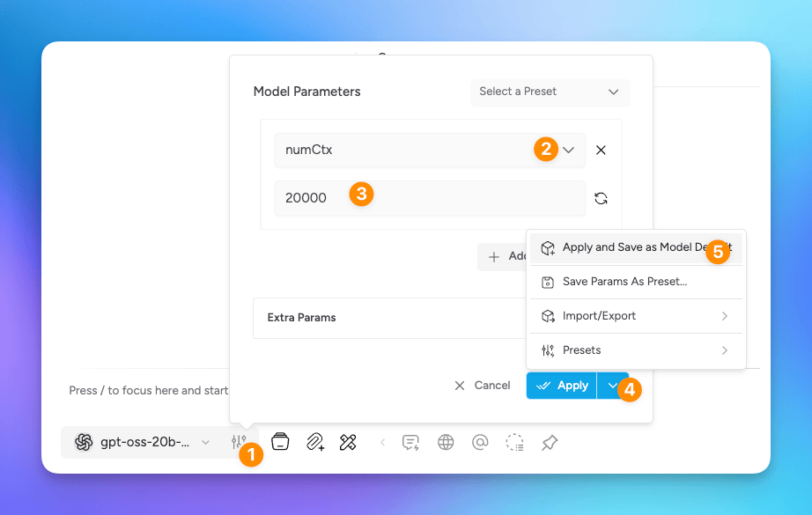812x515 pixels.
Task: Click the paperclip attach file icon
Action: pyautogui.click(x=314, y=442)
